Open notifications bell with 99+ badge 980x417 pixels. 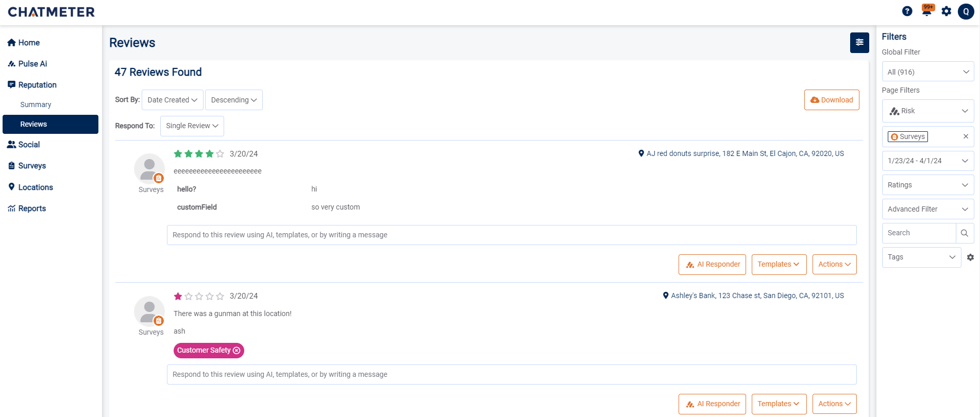[927, 10]
